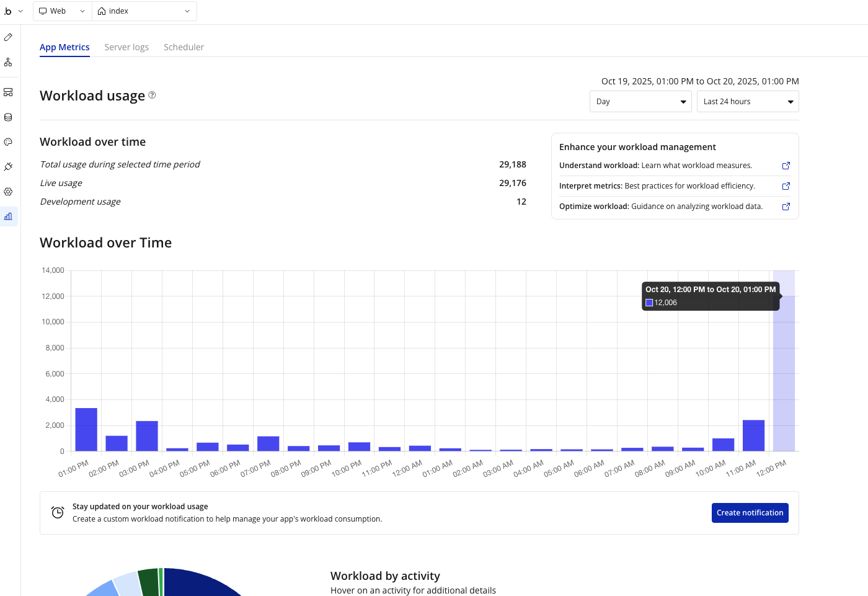Click the blue legend swatch in chart tooltip
Screen dimensions: 868x596
pos(649,303)
